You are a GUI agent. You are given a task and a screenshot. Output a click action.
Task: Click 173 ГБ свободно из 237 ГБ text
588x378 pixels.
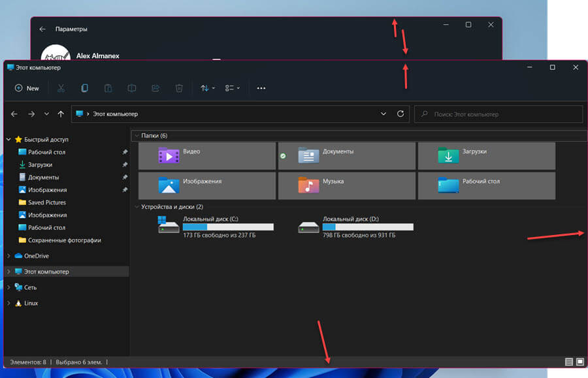pos(220,235)
